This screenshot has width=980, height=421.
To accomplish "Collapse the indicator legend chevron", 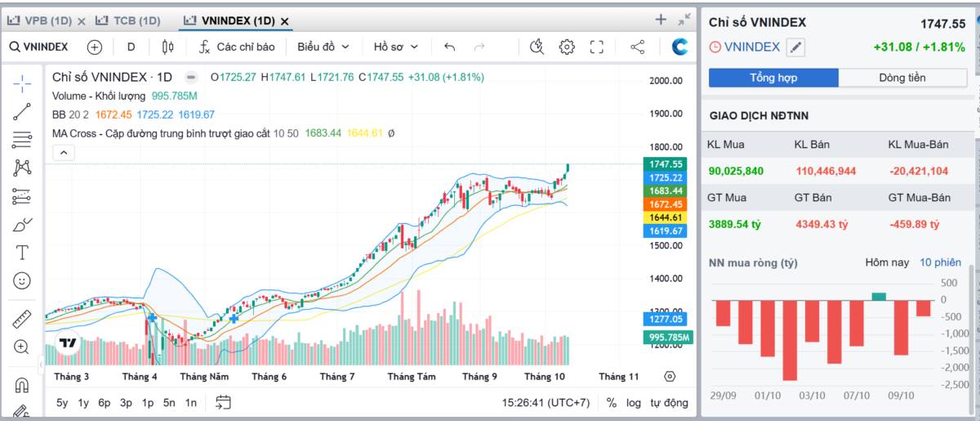I will pos(64,152).
